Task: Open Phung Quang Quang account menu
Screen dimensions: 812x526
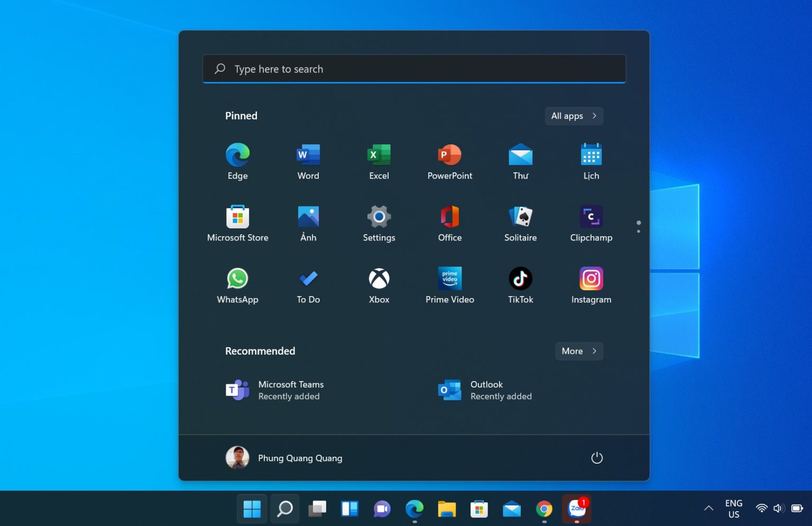Action: click(284, 458)
